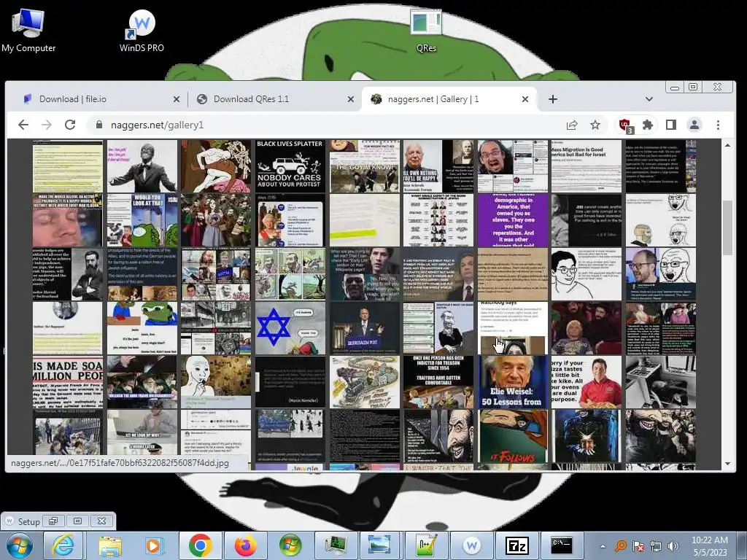
Task: Open the My Computer desktop icon
Action: 28,31
